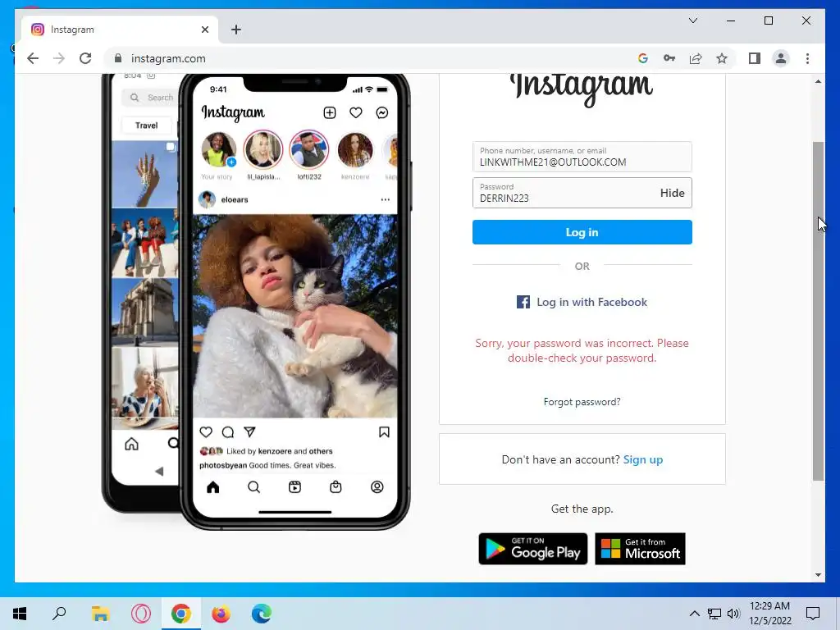Click the browser forward arrow

click(x=59, y=58)
